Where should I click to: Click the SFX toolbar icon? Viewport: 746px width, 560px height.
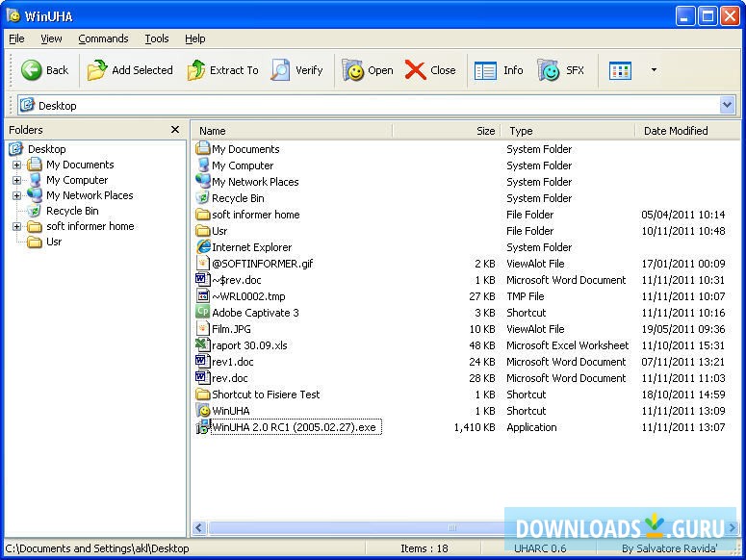pos(549,70)
